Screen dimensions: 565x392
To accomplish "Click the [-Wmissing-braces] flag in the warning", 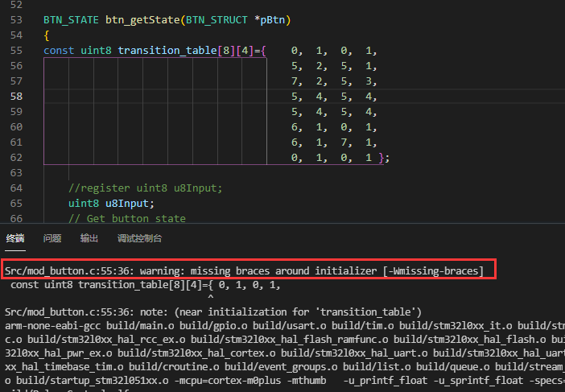I will 434,270.
